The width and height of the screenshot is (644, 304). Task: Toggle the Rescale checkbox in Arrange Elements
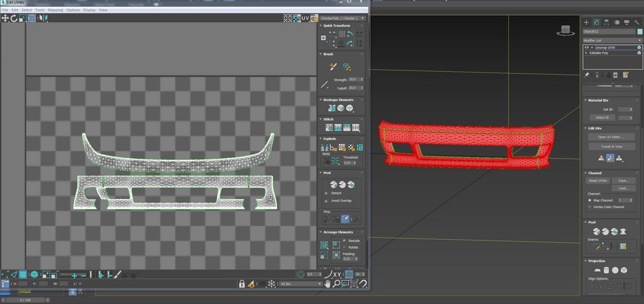pos(345,240)
